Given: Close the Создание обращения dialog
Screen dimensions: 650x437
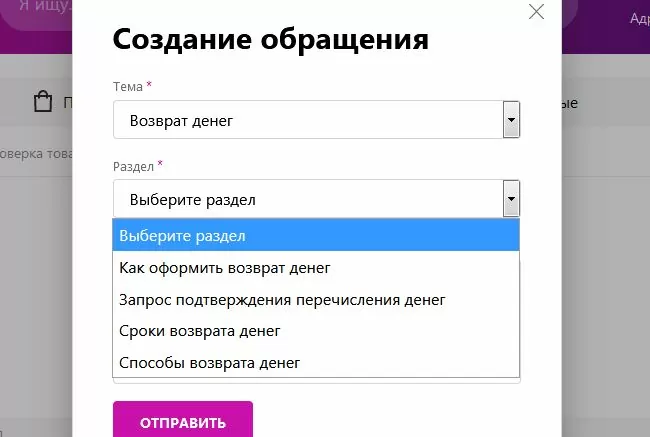Looking at the screenshot, I should click(536, 12).
